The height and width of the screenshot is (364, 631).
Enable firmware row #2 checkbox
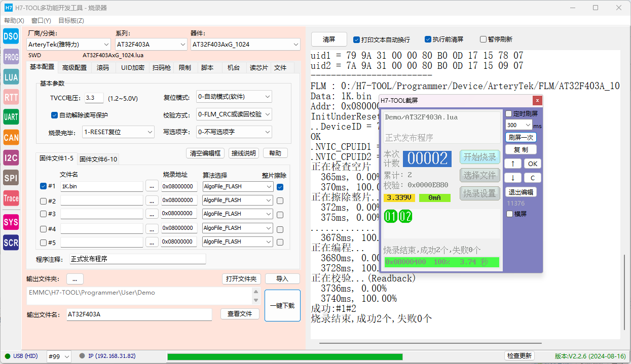tap(43, 201)
